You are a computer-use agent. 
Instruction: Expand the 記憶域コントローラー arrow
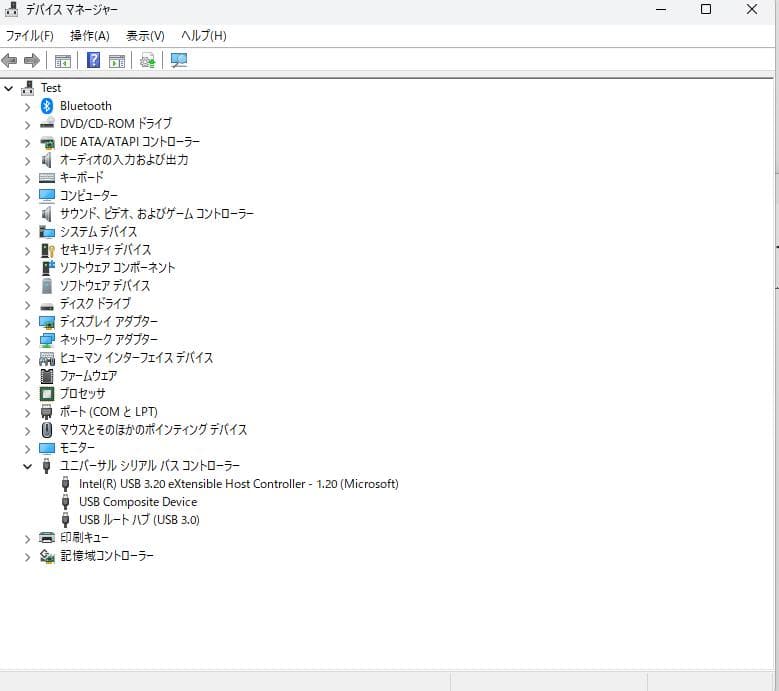[x=27, y=557]
